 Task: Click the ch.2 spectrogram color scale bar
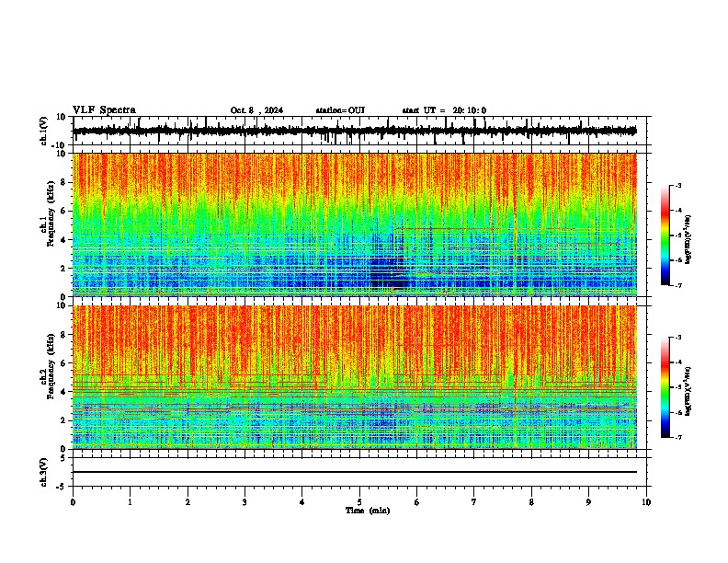[x=665, y=387]
